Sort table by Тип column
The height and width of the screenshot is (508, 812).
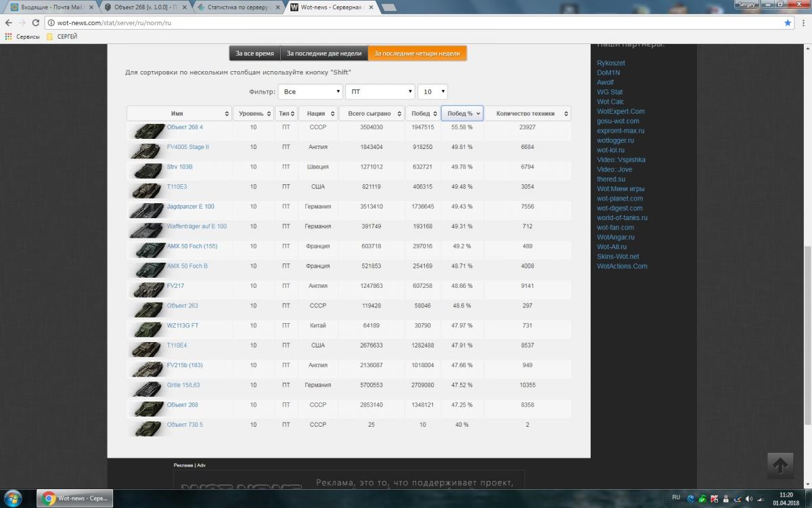point(286,114)
